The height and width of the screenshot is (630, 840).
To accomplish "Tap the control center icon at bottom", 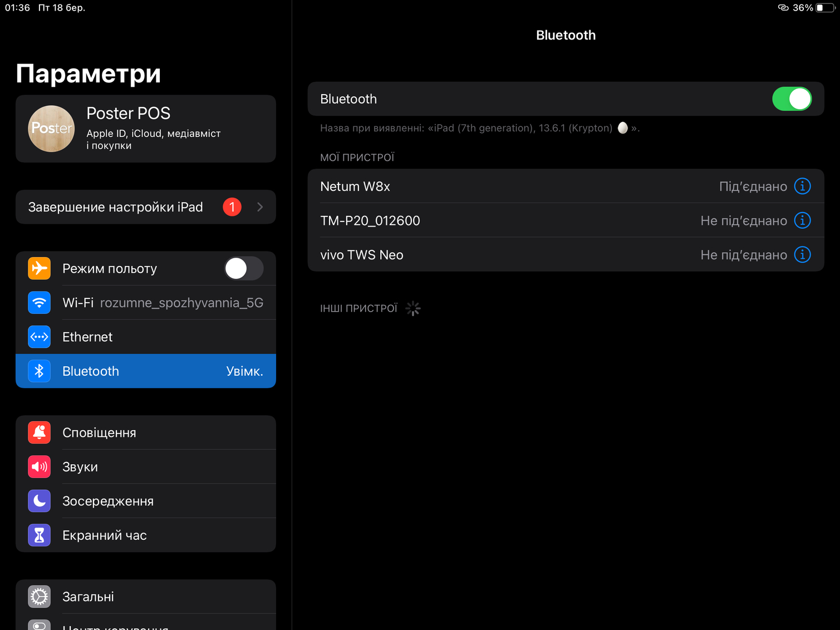I will tap(40, 625).
